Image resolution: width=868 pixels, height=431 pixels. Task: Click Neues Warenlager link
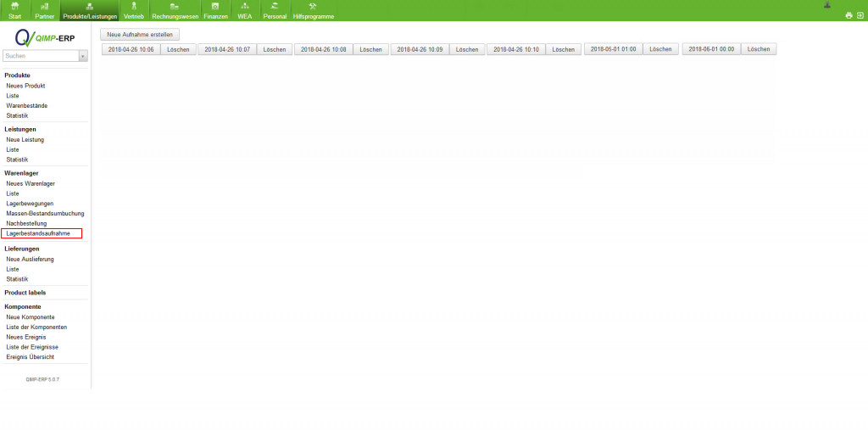click(31, 183)
